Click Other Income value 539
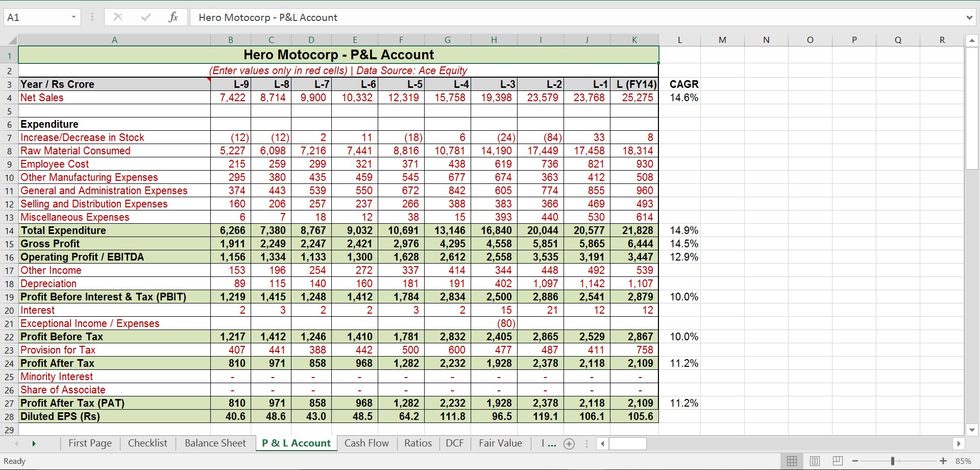 634,270
